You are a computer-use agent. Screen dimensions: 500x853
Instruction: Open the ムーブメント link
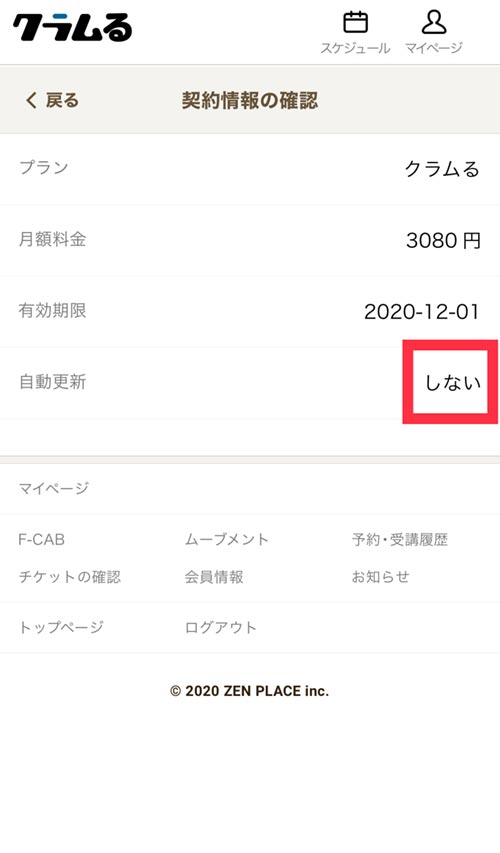pos(226,540)
